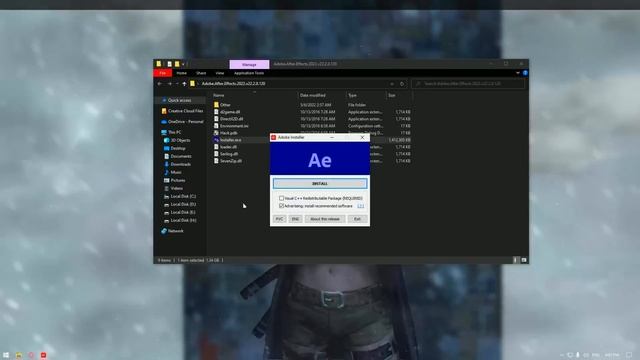Select Quick access in sidebar
Viewport: 640px width, 360px height.
pyautogui.click(x=179, y=100)
